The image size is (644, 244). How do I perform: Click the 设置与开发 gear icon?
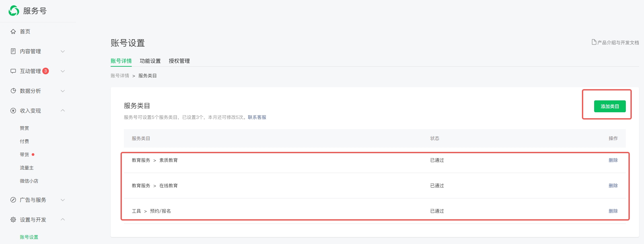pyautogui.click(x=13, y=220)
